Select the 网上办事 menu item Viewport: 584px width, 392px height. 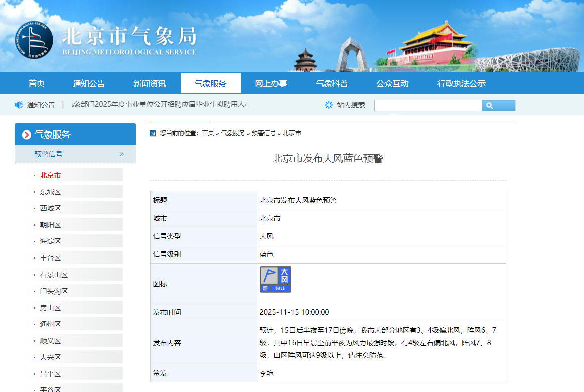[271, 84]
